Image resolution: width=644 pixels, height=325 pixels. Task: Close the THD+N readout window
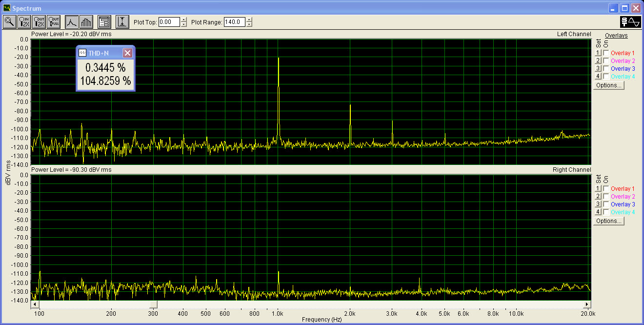[127, 53]
